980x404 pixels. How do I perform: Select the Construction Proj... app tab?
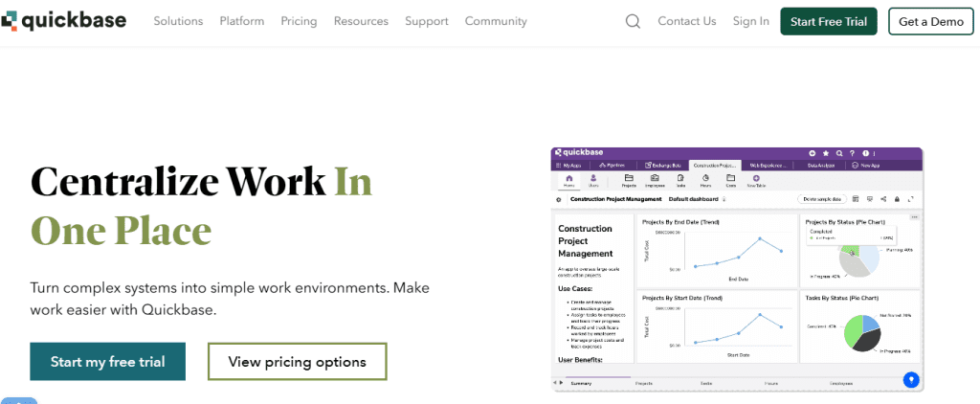[x=715, y=166]
